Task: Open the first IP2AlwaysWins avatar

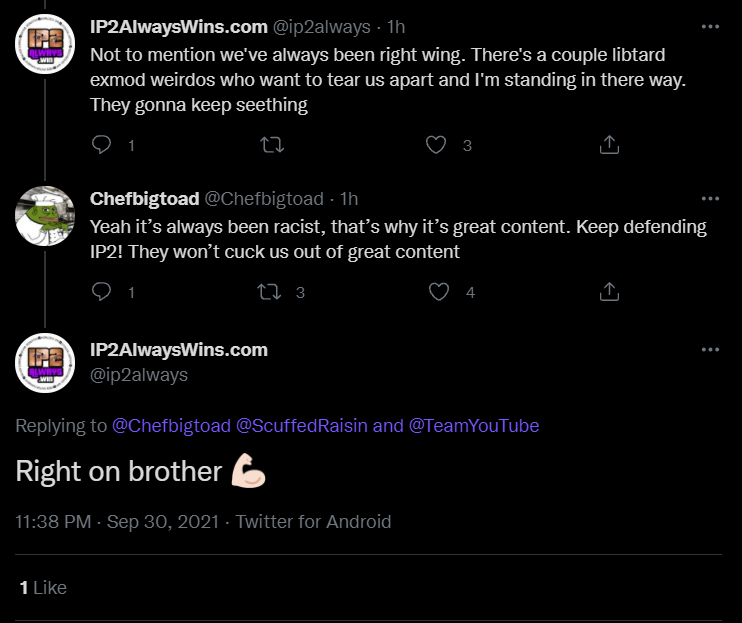Action: point(45,44)
